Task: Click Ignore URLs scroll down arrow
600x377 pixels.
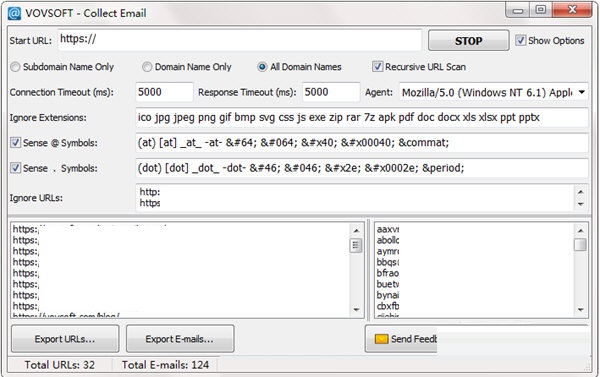Action: [x=580, y=204]
